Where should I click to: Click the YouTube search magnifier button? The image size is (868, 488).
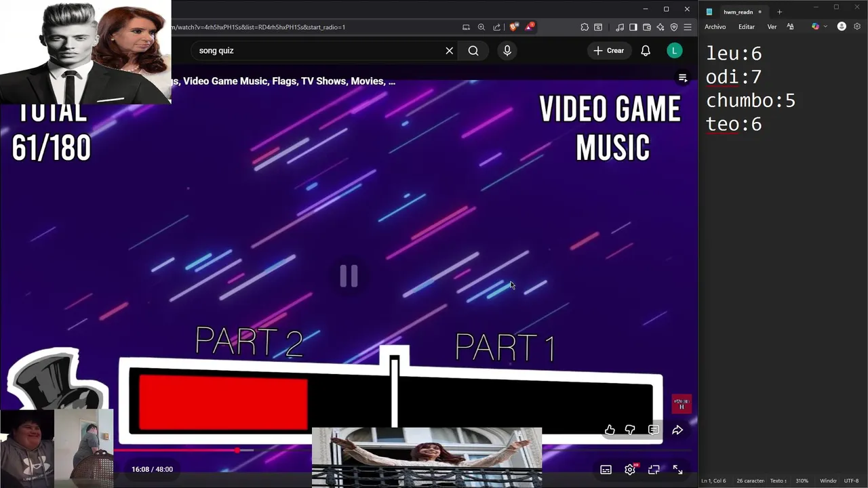[473, 51]
